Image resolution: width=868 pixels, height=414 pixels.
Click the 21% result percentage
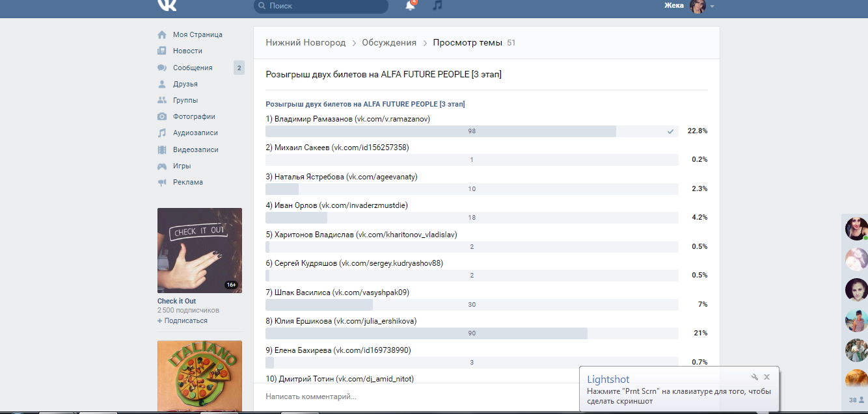(700, 333)
